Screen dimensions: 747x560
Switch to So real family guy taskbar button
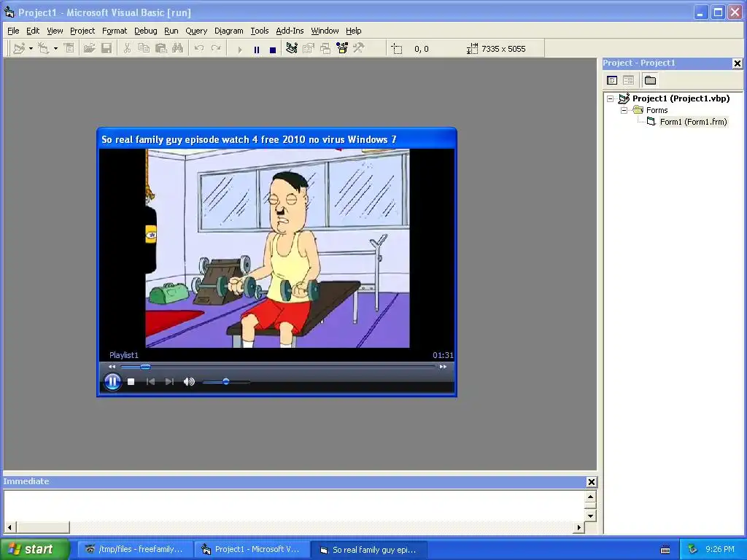pyautogui.click(x=368, y=550)
